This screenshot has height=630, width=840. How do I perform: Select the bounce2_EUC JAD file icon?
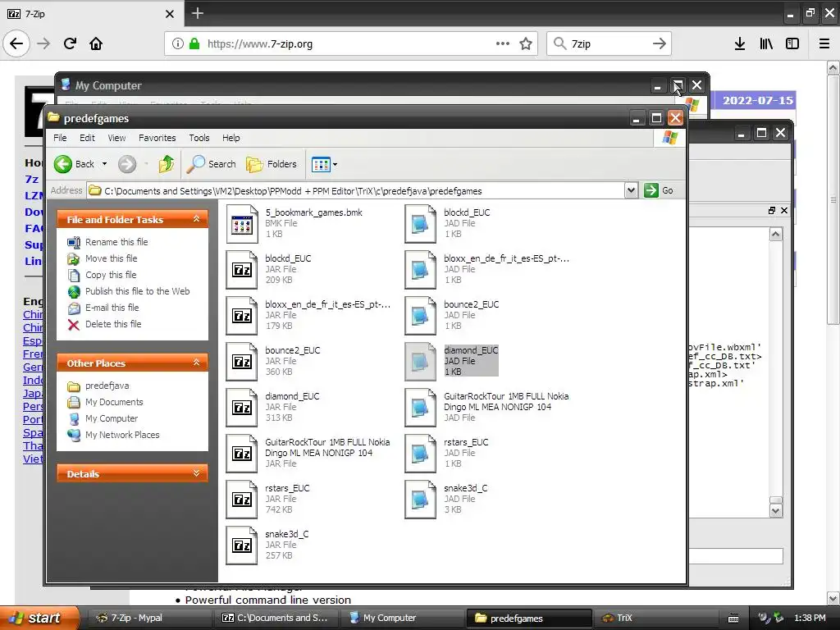point(421,316)
